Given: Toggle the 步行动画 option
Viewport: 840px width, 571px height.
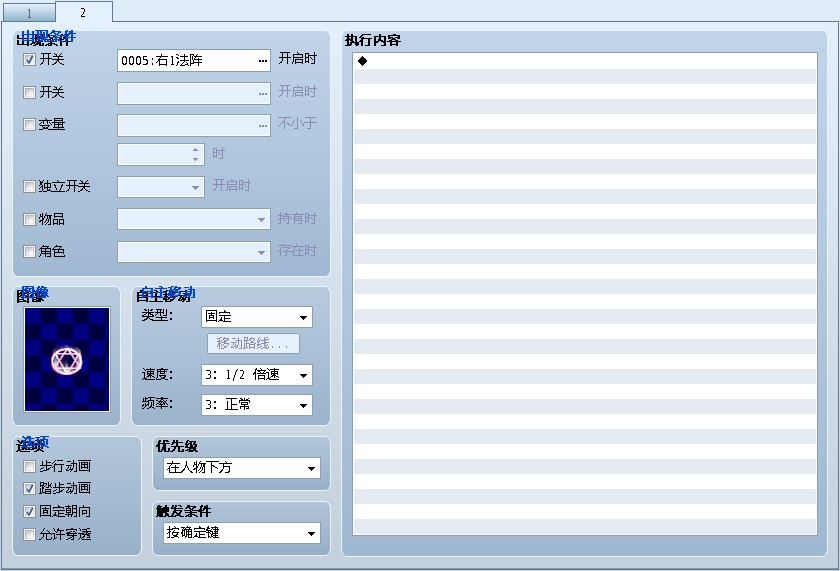Looking at the screenshot, I should [x=29, y=467].
